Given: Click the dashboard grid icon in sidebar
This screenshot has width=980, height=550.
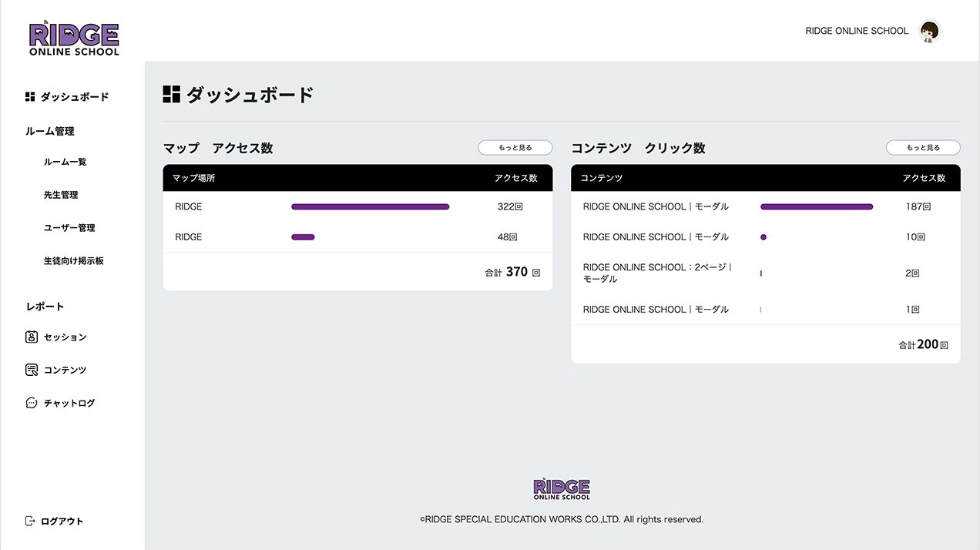Looking at the screenshot, I should 30,97.
